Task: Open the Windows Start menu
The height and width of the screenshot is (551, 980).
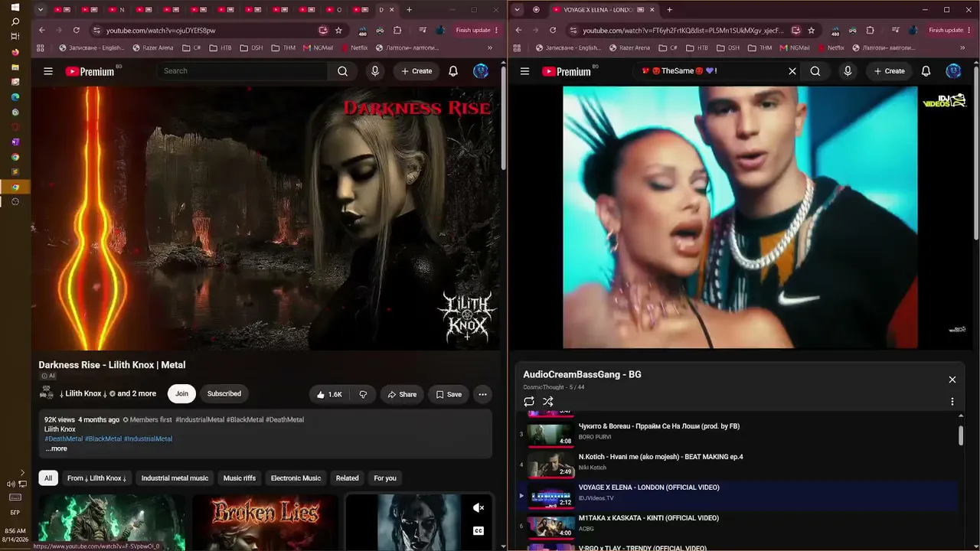Action: (x=15, y=7)
